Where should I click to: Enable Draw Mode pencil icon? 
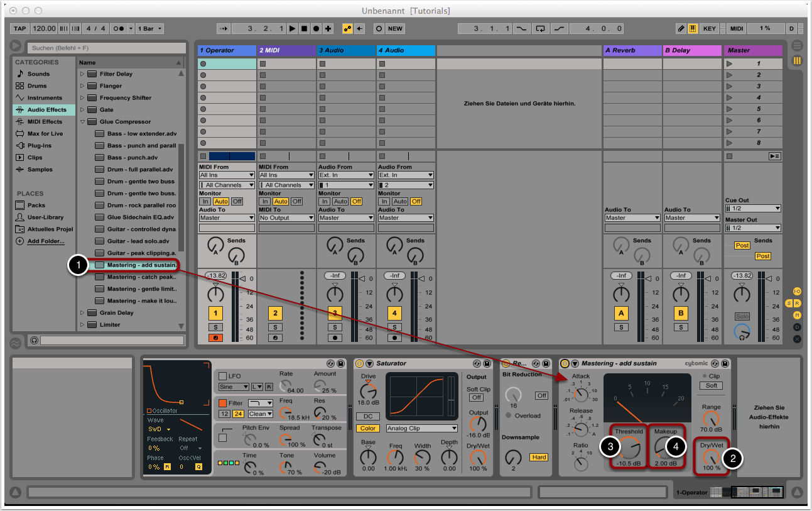pos(681,29)
